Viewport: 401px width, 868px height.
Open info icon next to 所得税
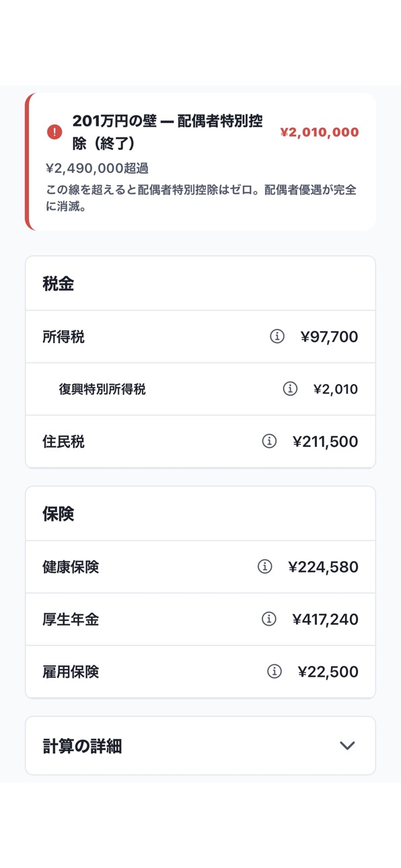click(277, 336)
